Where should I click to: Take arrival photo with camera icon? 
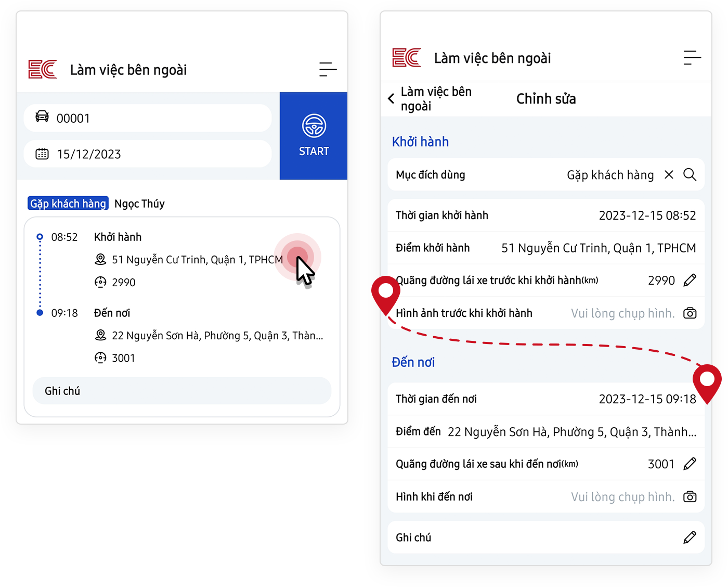point(690,497)
